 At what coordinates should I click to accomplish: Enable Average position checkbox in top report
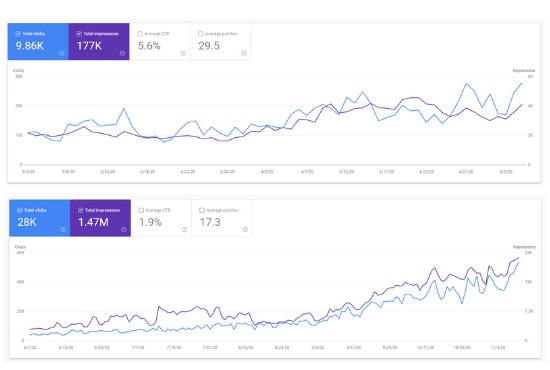point(201,34)
